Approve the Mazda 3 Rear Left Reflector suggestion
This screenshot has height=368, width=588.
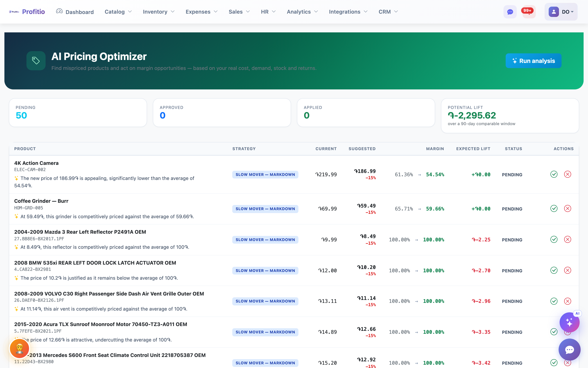(554, 240)
